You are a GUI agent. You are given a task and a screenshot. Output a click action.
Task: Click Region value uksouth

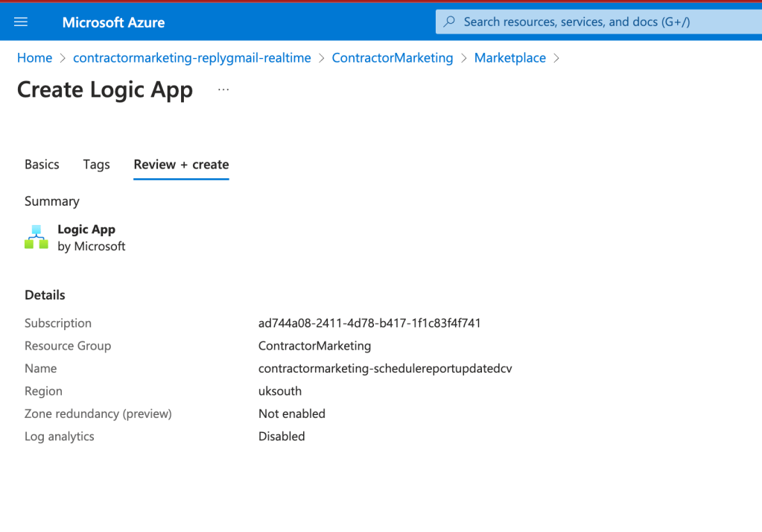pos(280,391)
